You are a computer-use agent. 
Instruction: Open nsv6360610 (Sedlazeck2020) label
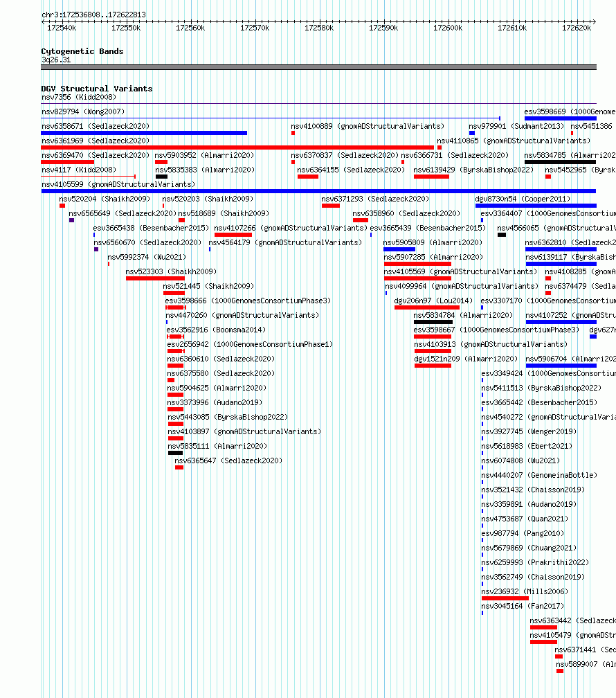(x=221, y=359)
